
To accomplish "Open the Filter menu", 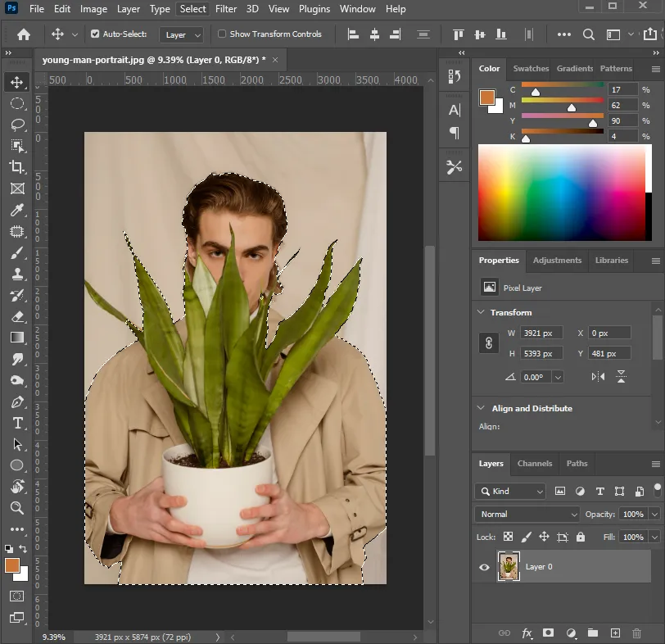I will pyautogui.click(x=226, y=9).
